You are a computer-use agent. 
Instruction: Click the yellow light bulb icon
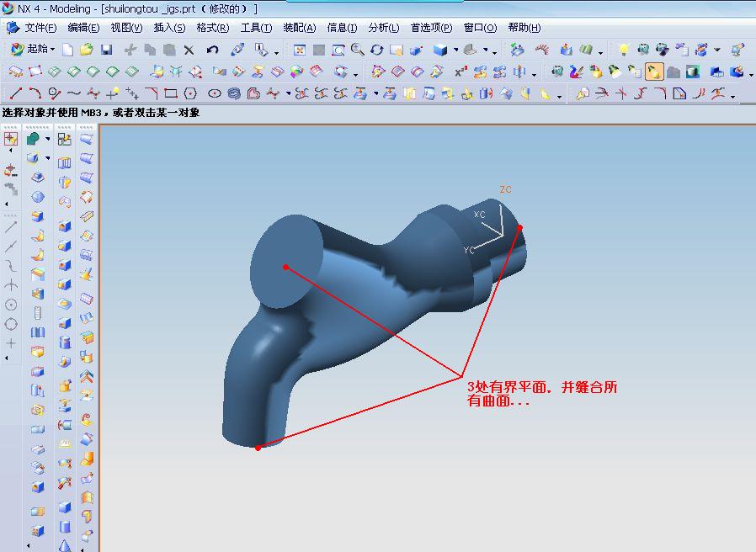pyautogui.click(x=624, y=49)
